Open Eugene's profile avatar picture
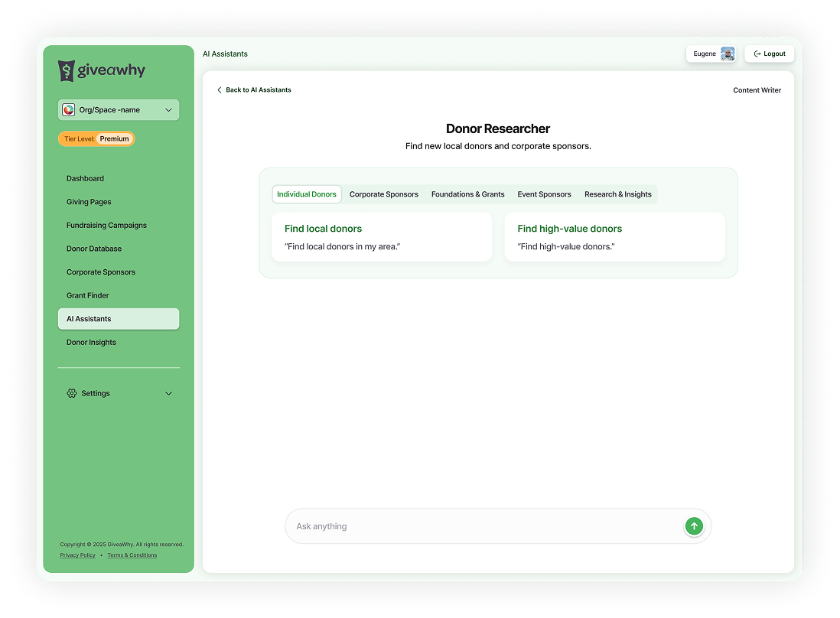This screenshot has width=840, height=618. tap(728, 54)
